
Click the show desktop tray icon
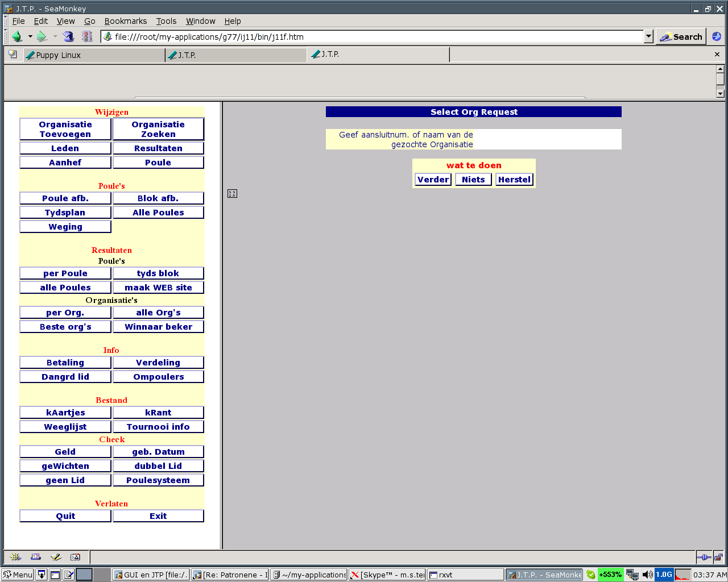point(42,575)
